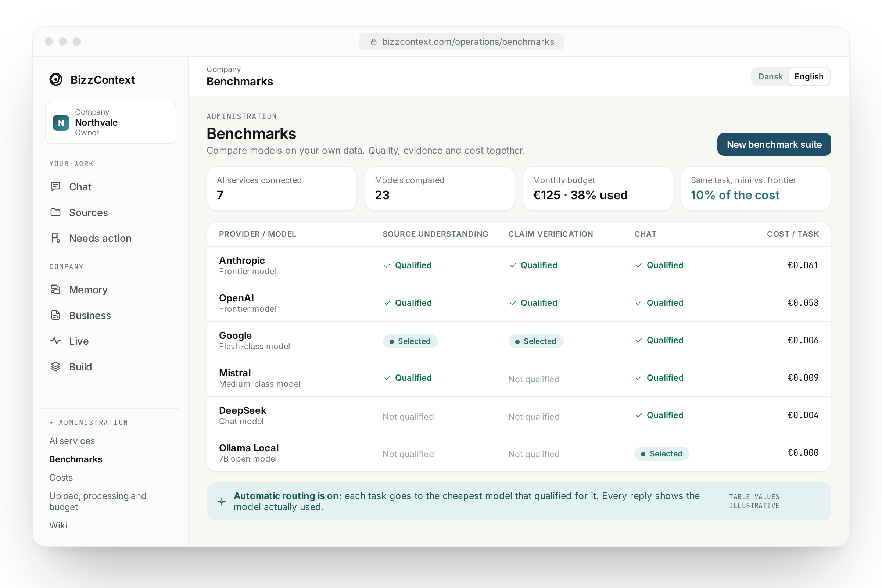Screen dimensions: 882x588
Task: Click the lock icon in the address bar
Action: (x=373, y=42)
